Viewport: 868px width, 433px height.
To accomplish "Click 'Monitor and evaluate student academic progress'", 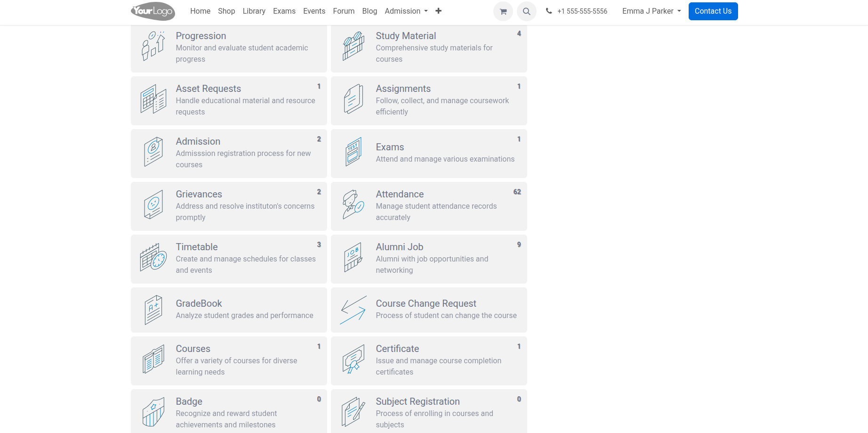I will [x=242, y=53].
